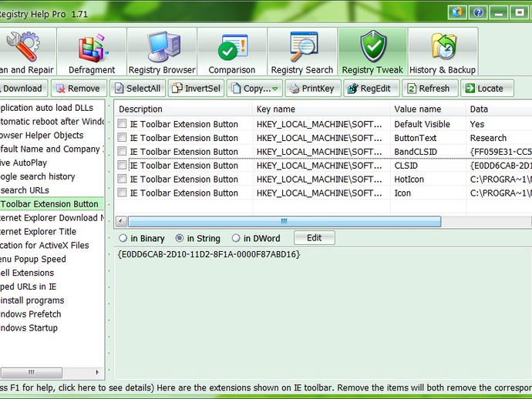Screen dimensions: 532x399
Task: Sort by the Value name column header
Action: [428, 109]
